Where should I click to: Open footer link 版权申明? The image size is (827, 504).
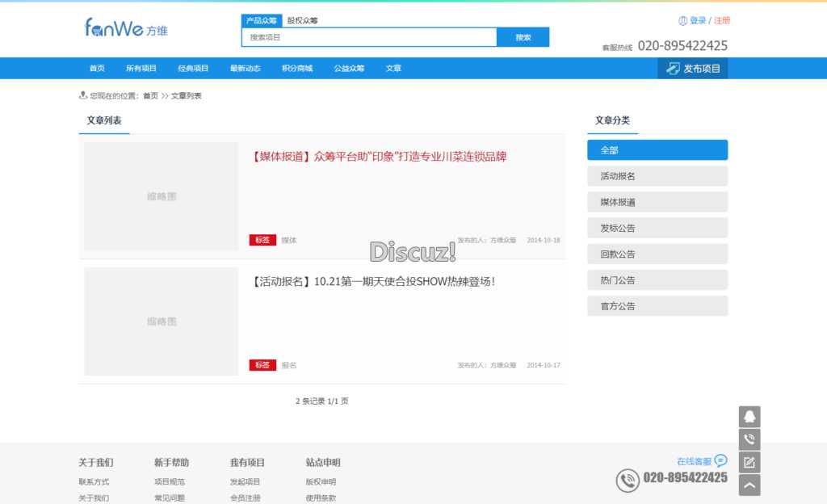tap(321, 481)
